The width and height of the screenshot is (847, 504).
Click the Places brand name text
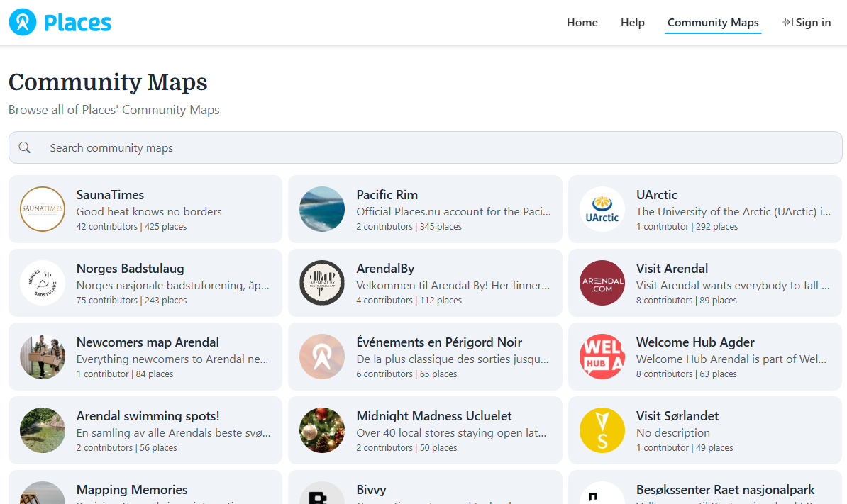[x=77, y=23]
